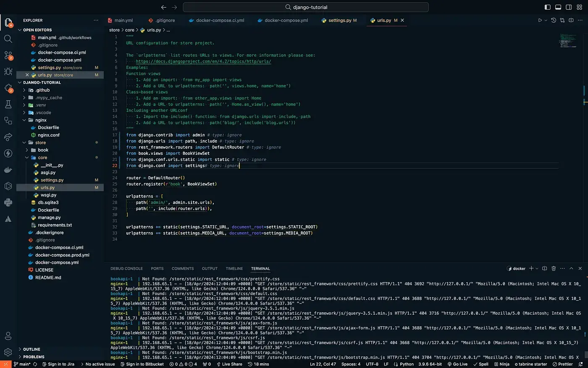
Task: Open the Search view icon
Action: [8, 39]
